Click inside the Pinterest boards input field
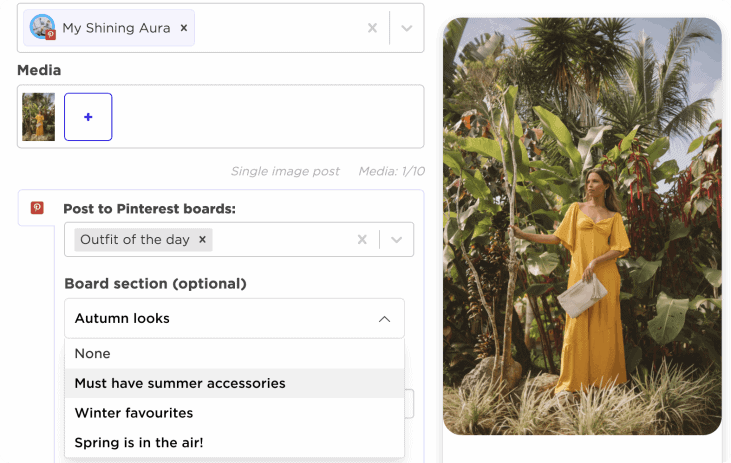The width and height of the screenshot is (731, 463). click(284, 239)
